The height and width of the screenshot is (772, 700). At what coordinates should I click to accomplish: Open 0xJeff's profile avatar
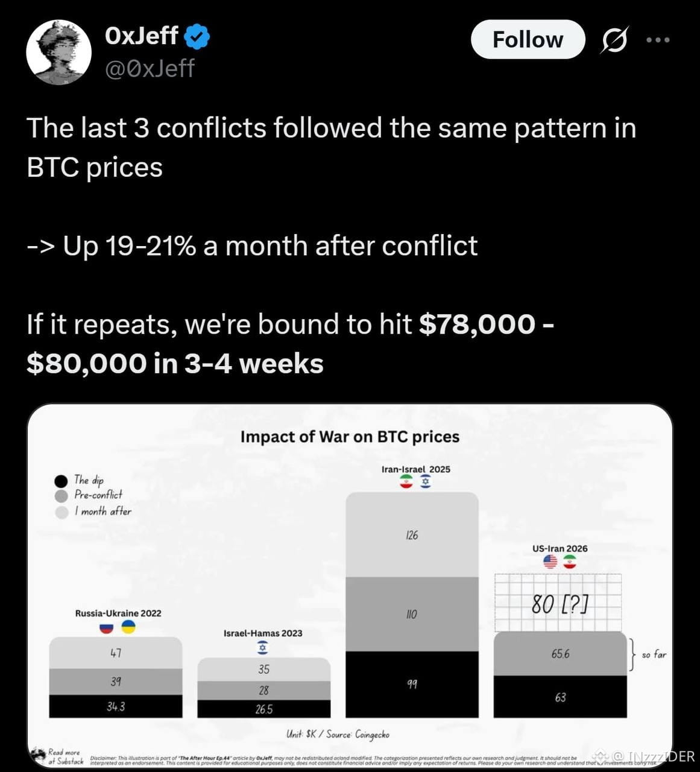coord(58,52)
